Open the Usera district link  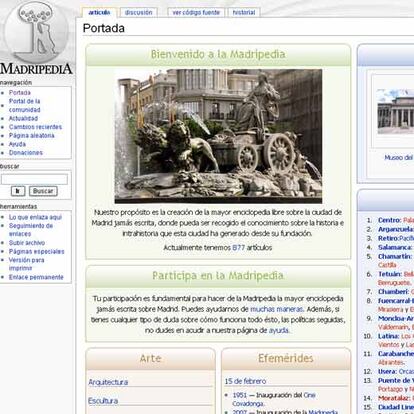click(387, 371)
